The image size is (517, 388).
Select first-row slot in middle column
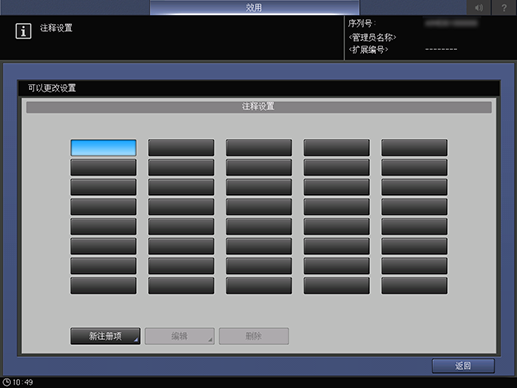pos(259,148)
